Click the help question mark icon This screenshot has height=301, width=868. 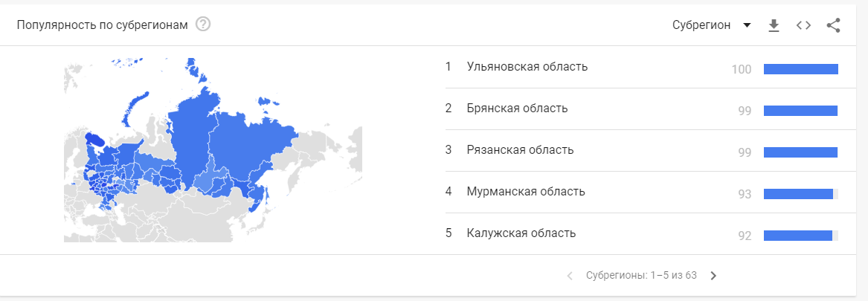coord(203,25)
